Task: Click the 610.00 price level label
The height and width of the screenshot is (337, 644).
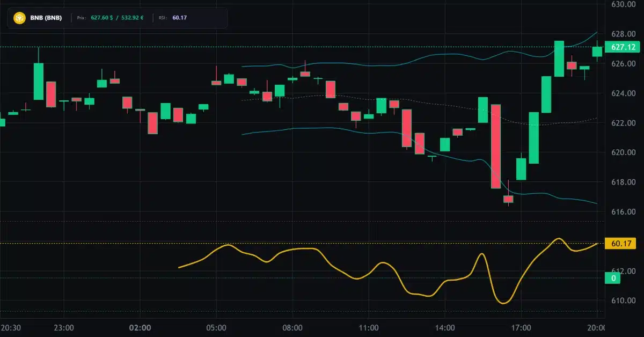Action: click(625, 299)
